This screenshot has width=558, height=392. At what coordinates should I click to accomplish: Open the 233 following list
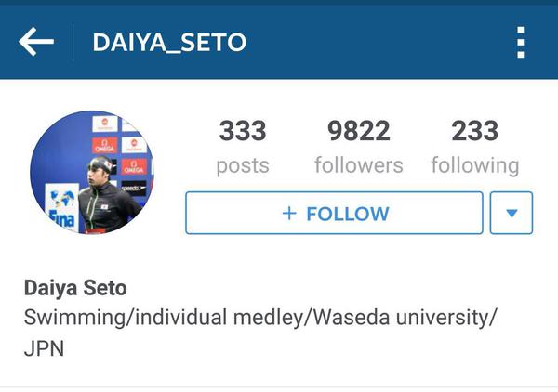pos(474,131)
